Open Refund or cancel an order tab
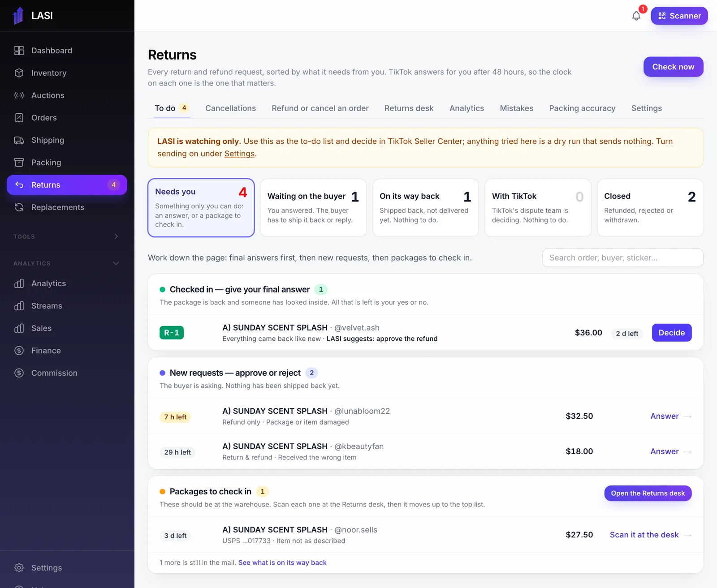 (320, 108)
